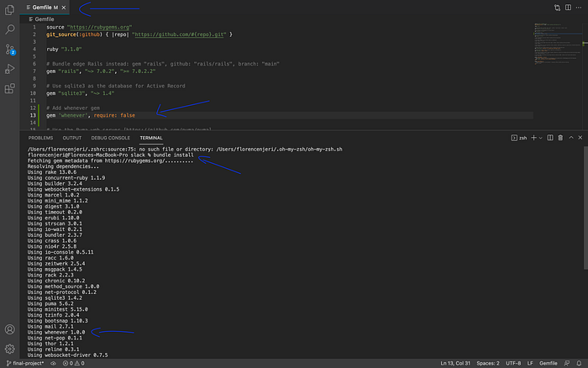Click the gem "rails" line

101,71
